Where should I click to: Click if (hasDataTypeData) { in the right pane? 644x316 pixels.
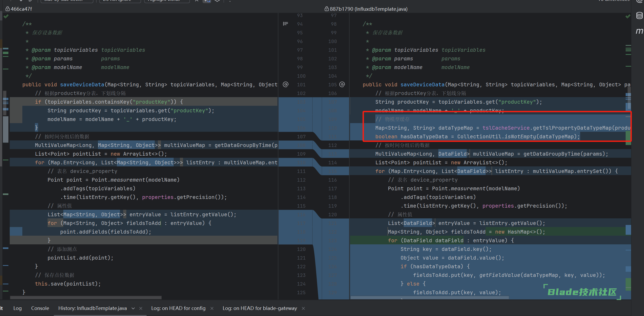pos(435,266)
